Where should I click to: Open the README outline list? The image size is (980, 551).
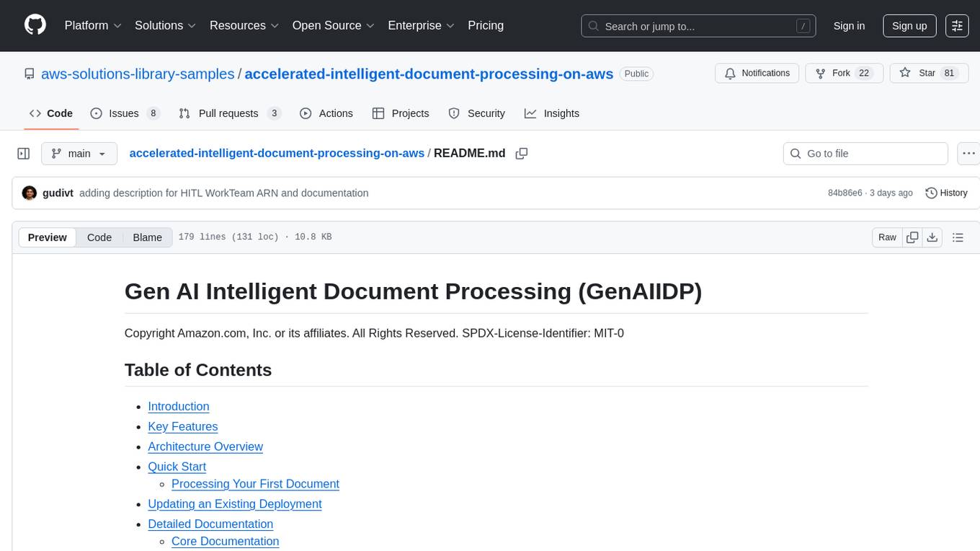[958, 237]
